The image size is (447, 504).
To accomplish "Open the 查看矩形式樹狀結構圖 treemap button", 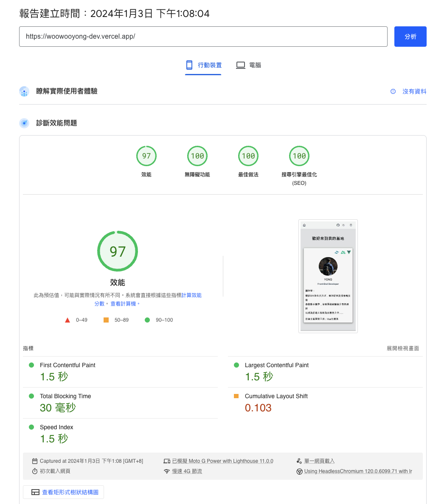I will tap(64, 492).
